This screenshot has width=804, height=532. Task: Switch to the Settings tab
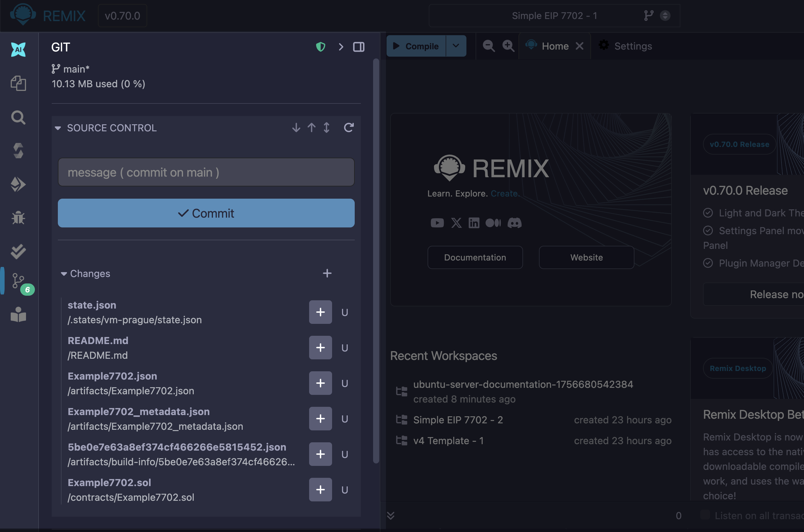coord(625,46)
